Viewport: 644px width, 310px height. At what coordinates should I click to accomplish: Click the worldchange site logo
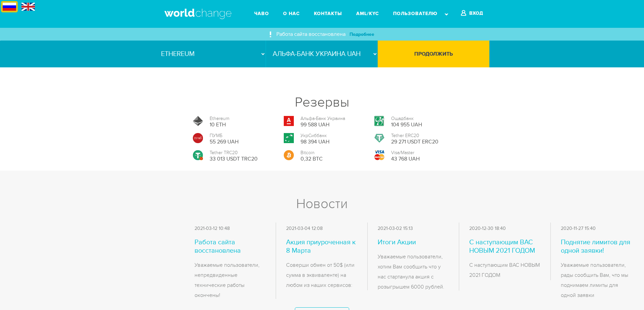[197, 13]
